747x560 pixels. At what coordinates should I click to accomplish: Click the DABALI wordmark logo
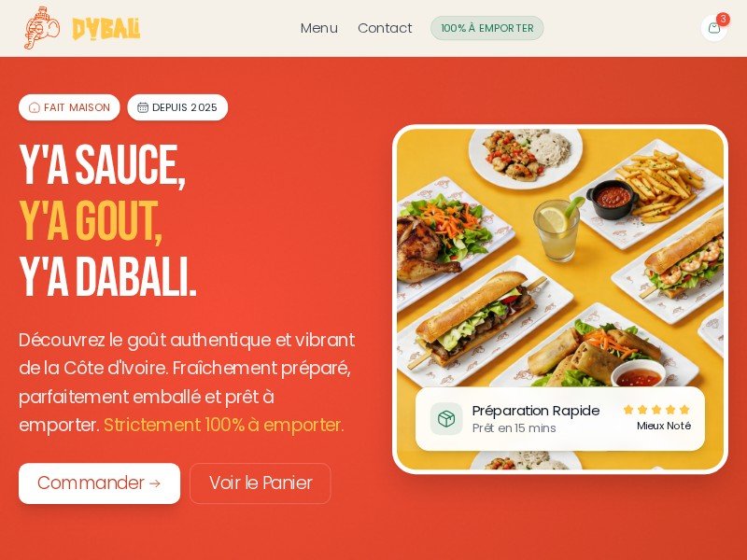click(106, 29)
